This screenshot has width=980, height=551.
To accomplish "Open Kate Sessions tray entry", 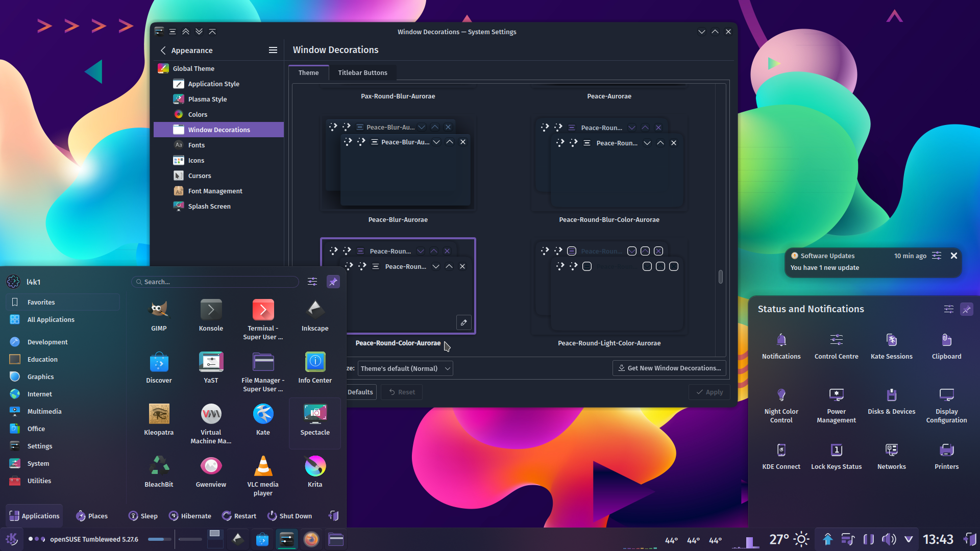I will pos(891,346).
